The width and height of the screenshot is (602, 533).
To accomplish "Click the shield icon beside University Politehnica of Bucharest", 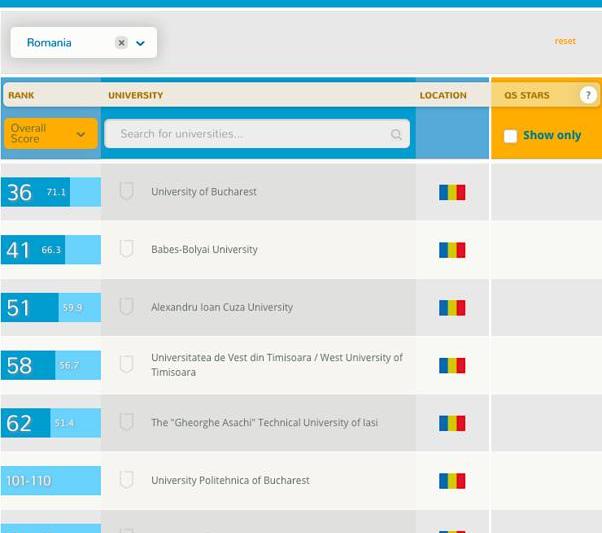I will point(126,480).
